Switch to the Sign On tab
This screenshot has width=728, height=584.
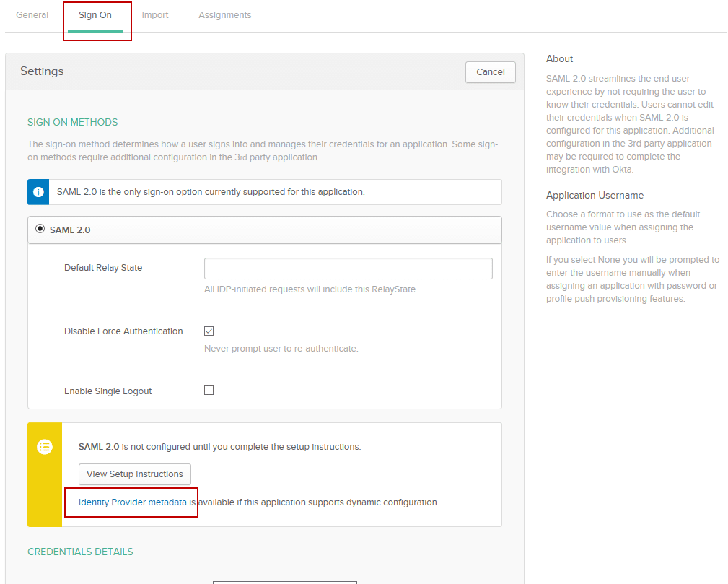click(x=95, y=15)
